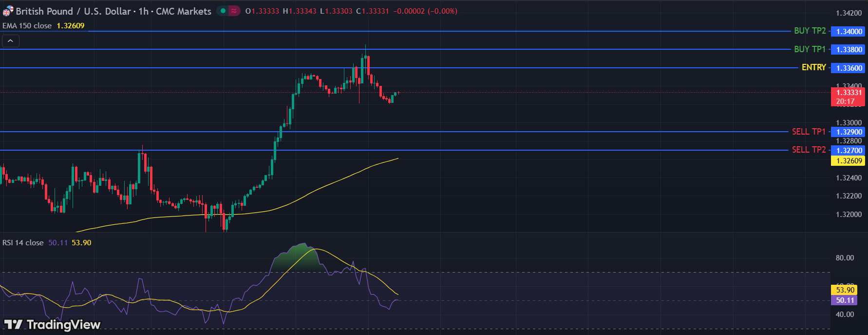868x335 pixels.
Task: Select the yellow ENTRY line label
Action: click(x=813, y=67)
